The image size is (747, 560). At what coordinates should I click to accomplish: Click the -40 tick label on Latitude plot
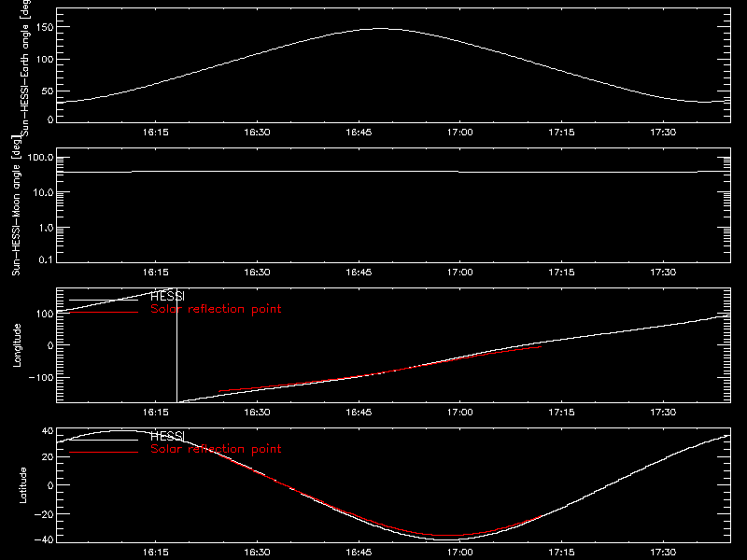coord(44,540)
